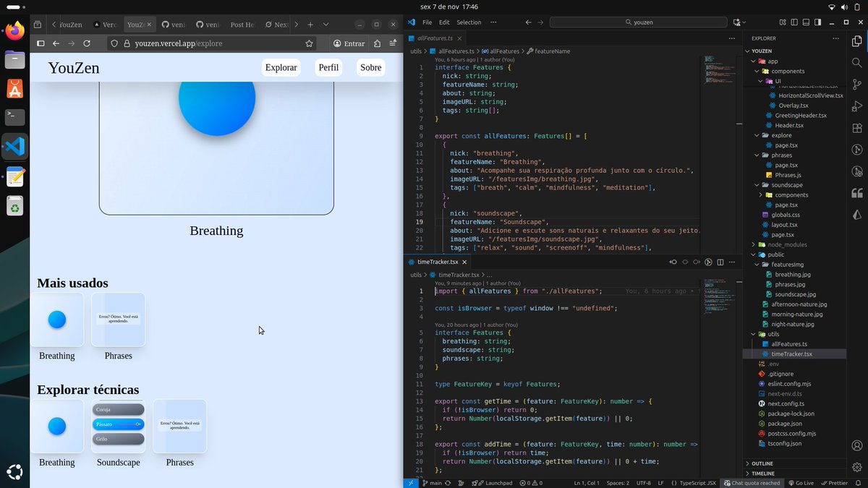
Task: Switch to the Post He... Firefox tab
Action: point(242,25)
